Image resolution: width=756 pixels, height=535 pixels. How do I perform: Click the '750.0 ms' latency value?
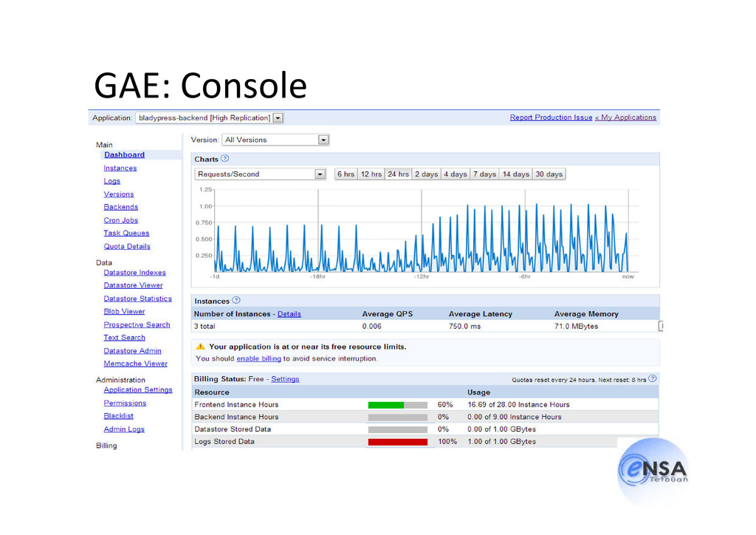tap(465, 327)
